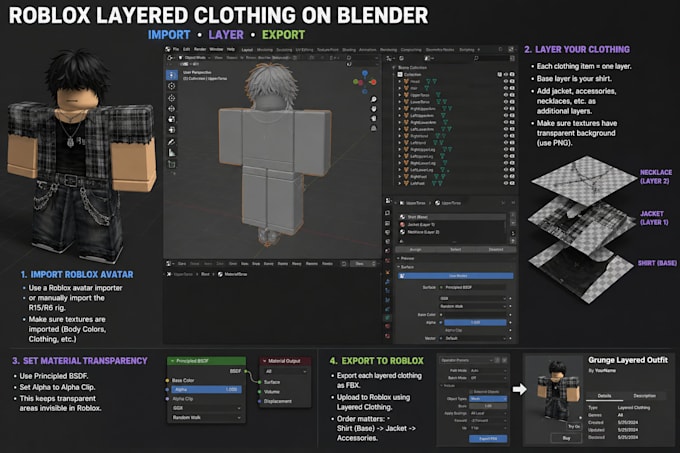The width and height of the screenshot is (680, 453).
Task: Open the GGX distribution dropdown in properties
Action: (473, 298)
